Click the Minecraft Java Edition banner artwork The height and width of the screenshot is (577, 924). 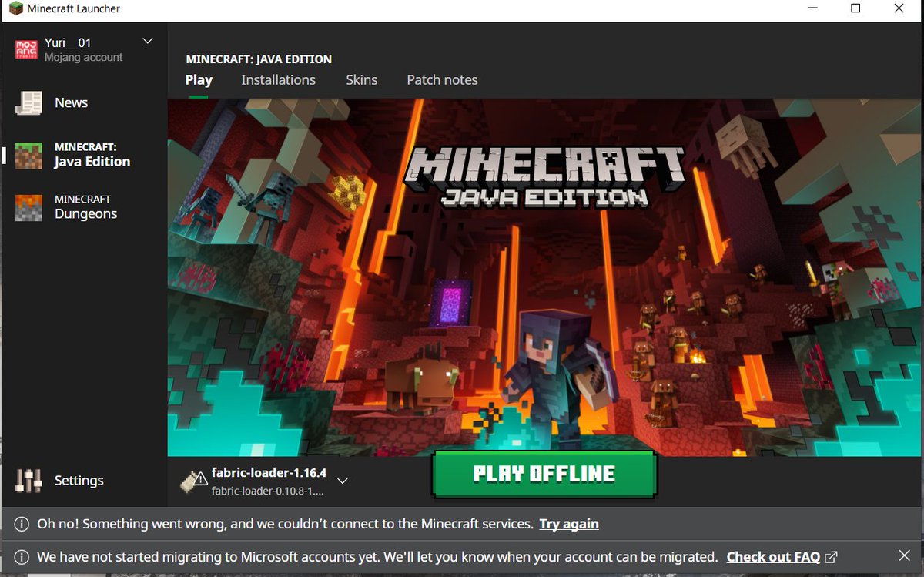point(544,276)
